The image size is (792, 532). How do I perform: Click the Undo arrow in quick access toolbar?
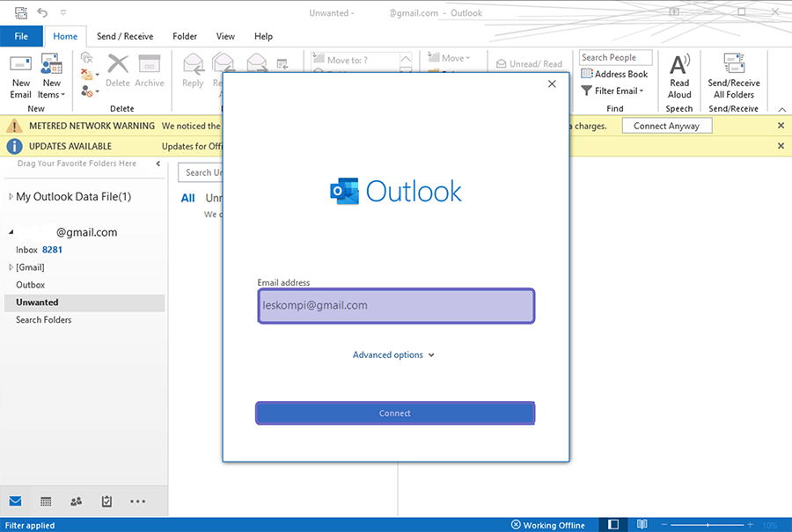click(x=42, y=12)
